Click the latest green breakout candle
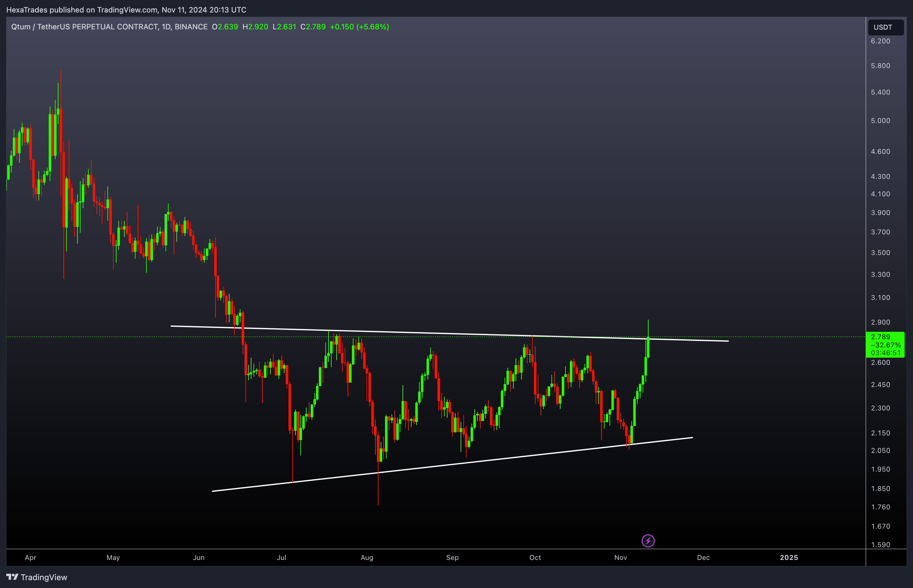The image size is (913, 588). coord(648,347)
